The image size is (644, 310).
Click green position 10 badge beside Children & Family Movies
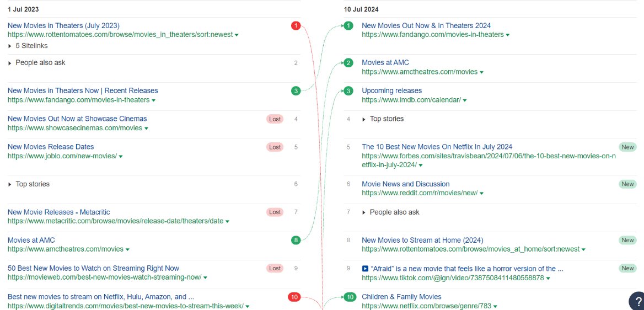point(350,297)
